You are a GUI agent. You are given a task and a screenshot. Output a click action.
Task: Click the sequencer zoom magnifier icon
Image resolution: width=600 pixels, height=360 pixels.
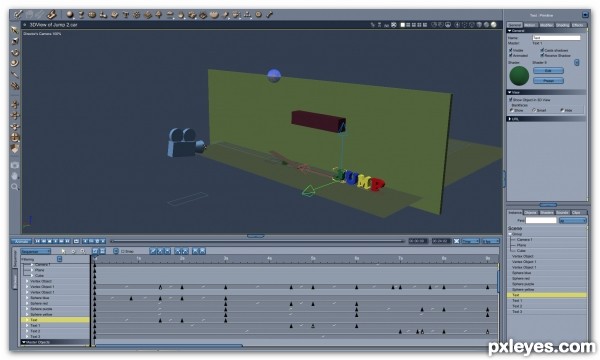(83, 251)
